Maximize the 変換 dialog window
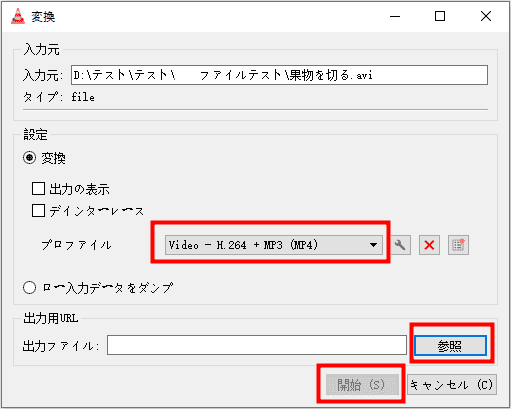 click(440, 16)
